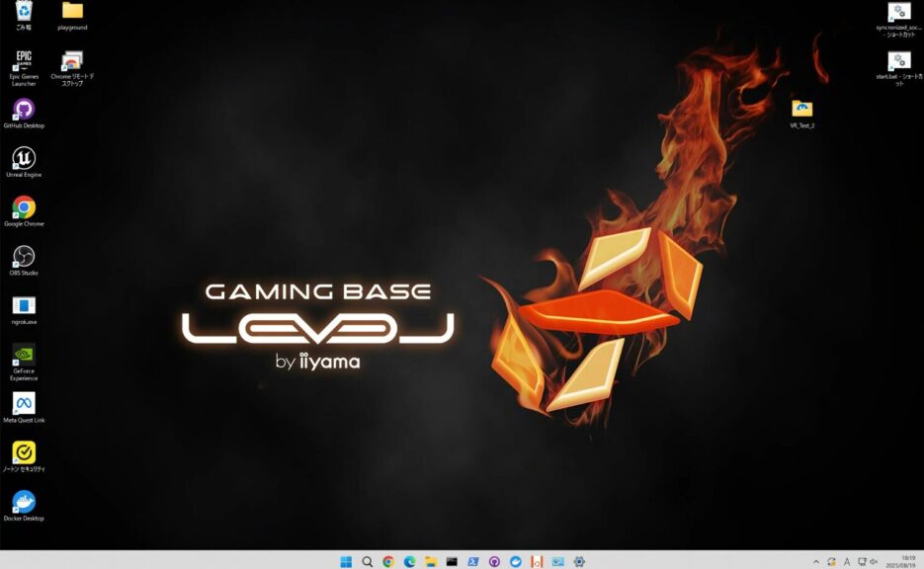The width and height of the screenshot is (924, 569).
Task: Open the terminal icon in taskbar
Action: pos(452,561)
